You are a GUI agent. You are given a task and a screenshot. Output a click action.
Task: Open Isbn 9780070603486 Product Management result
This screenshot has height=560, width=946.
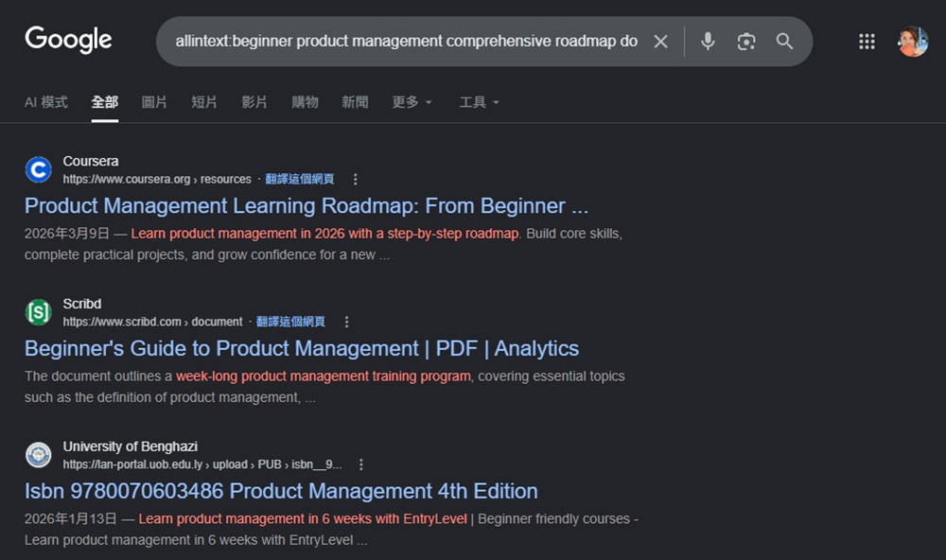point(281,491)
